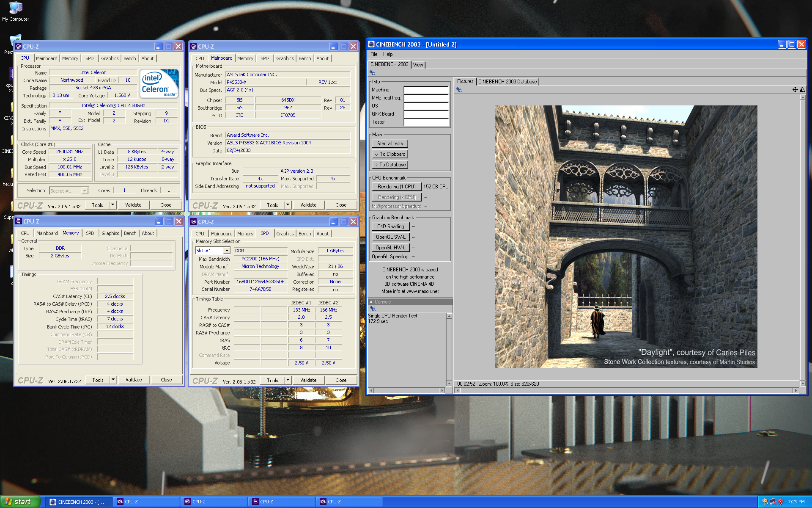The image size is (812, 508).
Task: Click the triangle zoom icon above the render
Action: (x=802, y=89)
